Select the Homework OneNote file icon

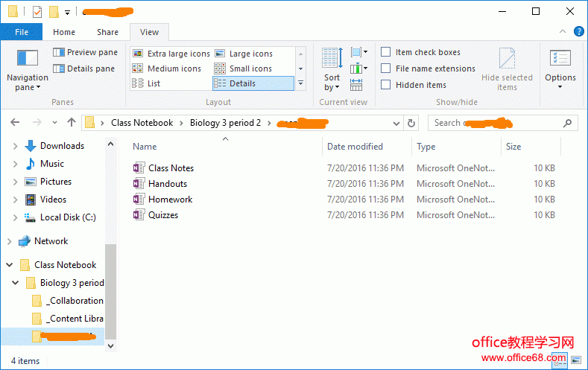click(139, 200)
